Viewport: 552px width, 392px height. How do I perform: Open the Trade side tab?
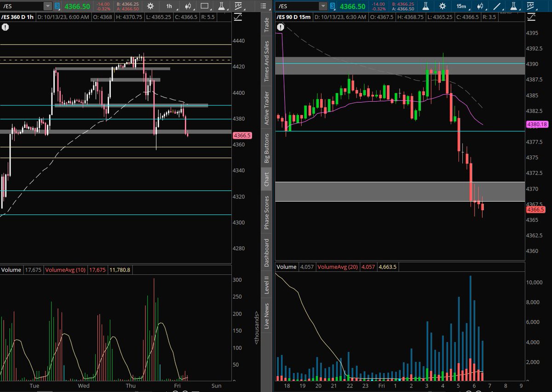tap(266, 25)
